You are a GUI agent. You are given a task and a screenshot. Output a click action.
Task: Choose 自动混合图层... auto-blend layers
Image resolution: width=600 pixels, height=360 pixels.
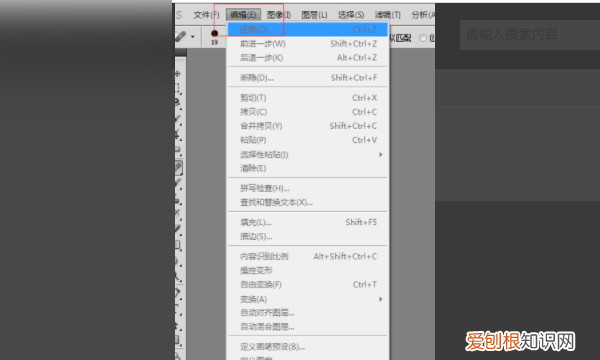(x=308, y=327)
